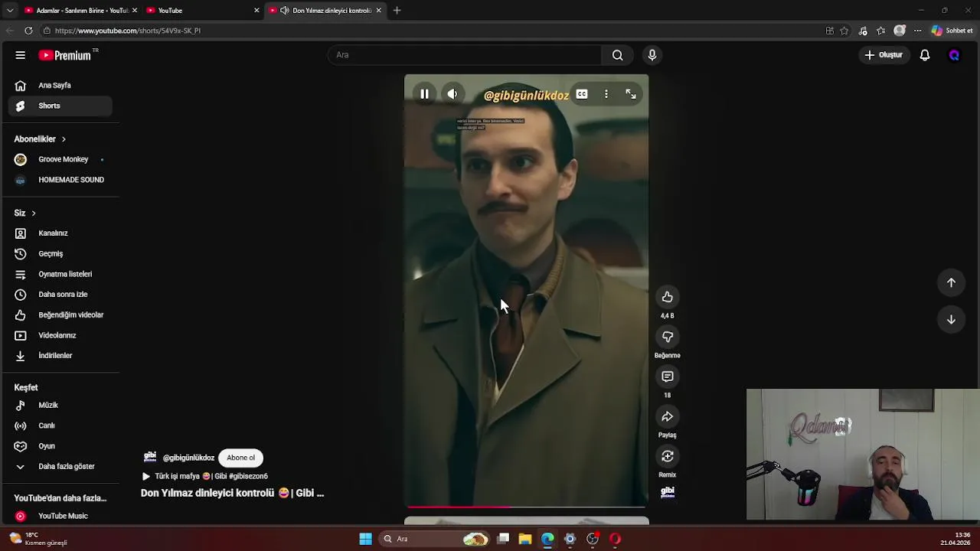Open YouTube Music in the sidebar
This screenshot has height=551, width=980.
pyautogui.click(x=60, y=517)
